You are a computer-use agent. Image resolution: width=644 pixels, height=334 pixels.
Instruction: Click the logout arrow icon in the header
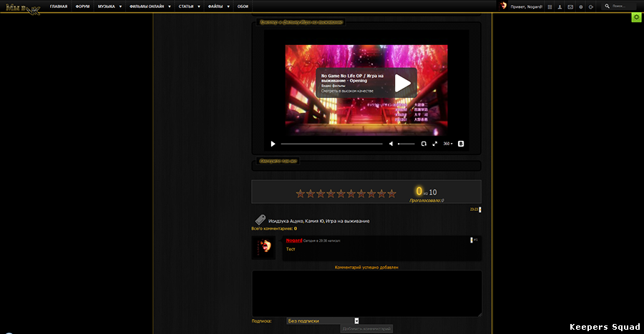point(591,7)
